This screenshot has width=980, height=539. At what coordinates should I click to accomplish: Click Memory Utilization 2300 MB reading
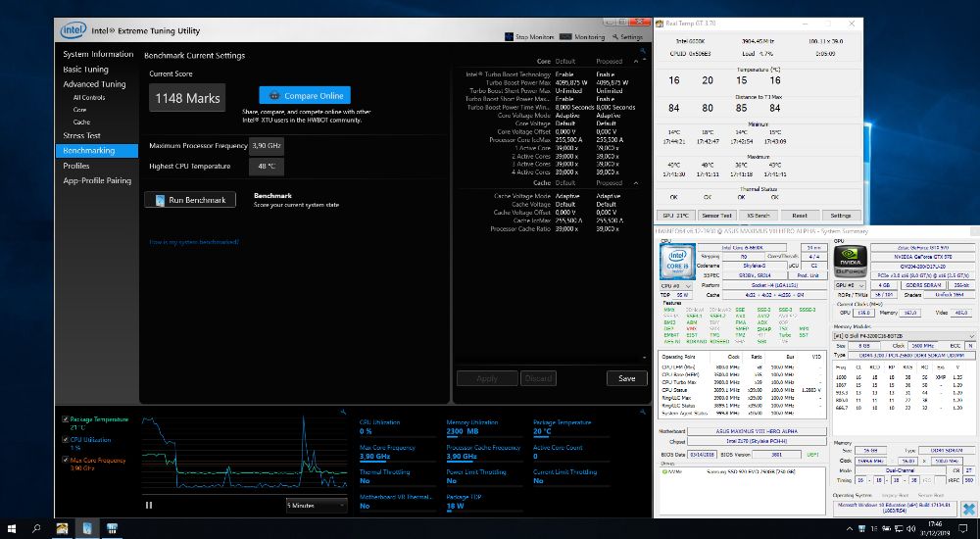click(x=463, y=431)
